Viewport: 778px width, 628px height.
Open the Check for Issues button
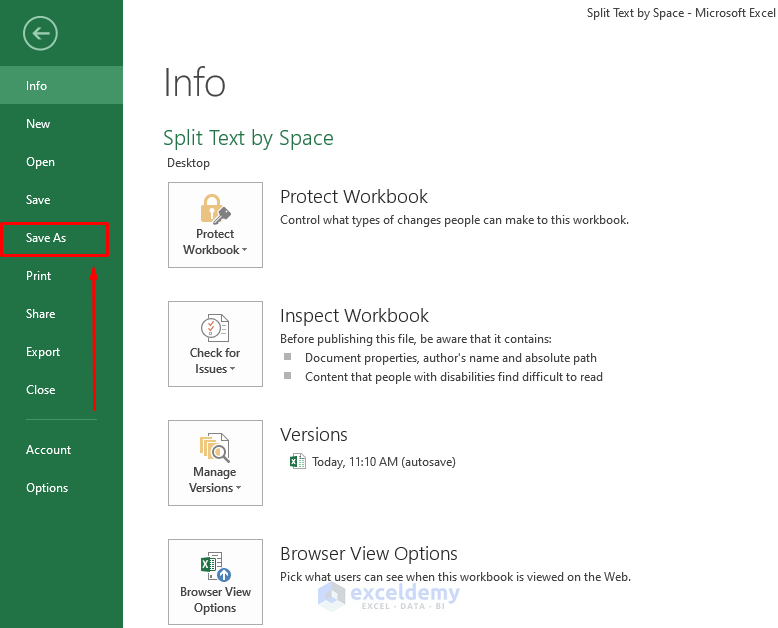(x=215, y=344)
